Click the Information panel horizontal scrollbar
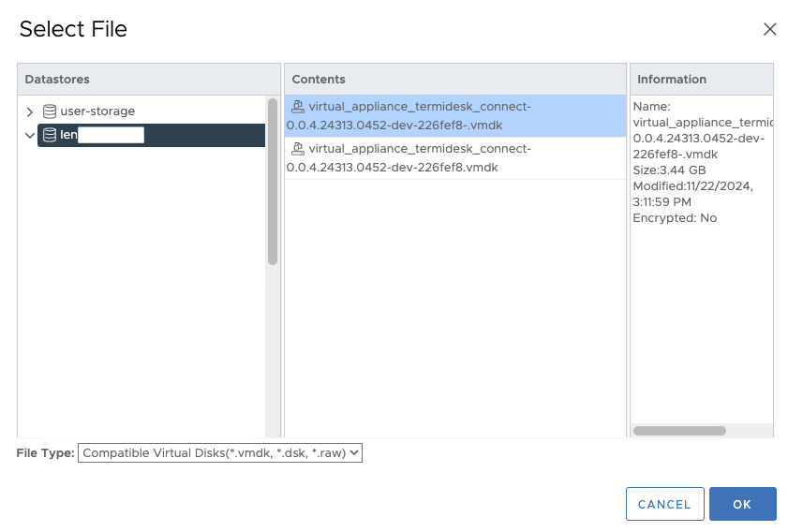Screen dimensions: 788x532 pyautogui.click(x=679, y=431)
